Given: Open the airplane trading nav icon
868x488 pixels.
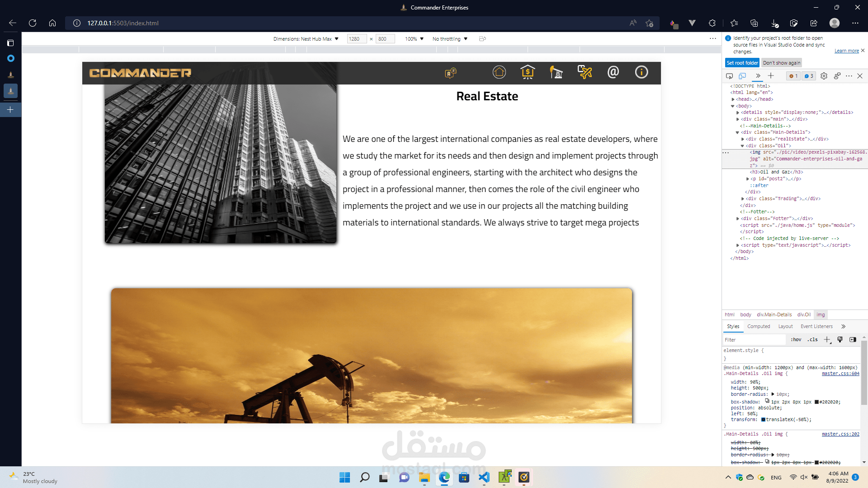Looking at the screenshot, I should pos(585,72).
